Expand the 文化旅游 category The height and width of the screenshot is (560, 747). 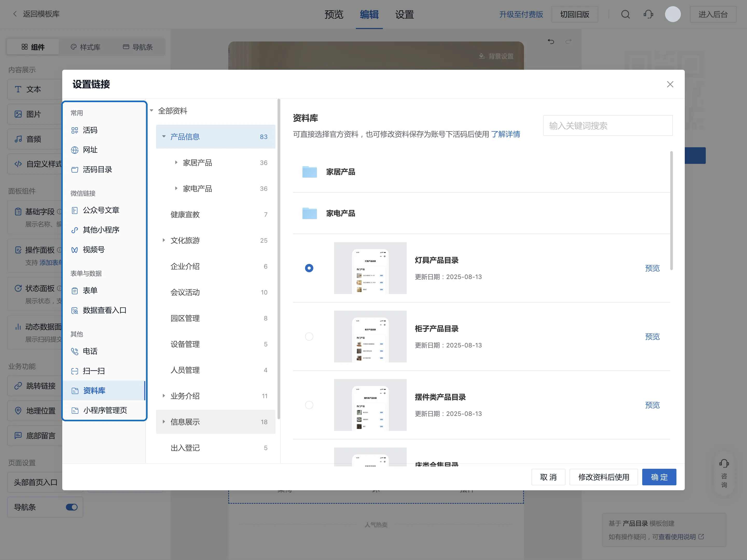[x=164, y=240]
